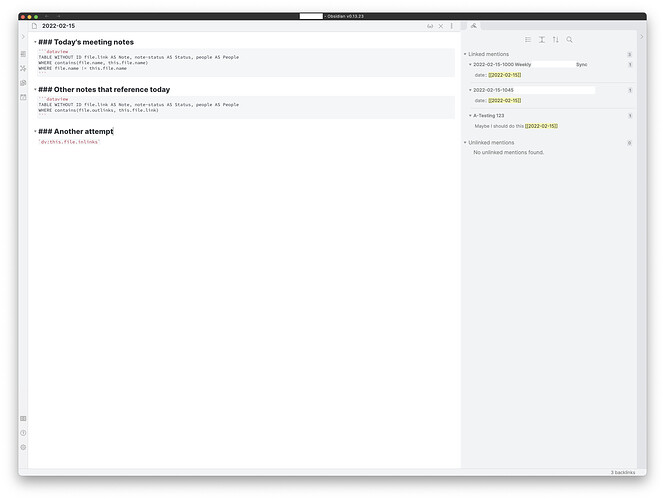Open help icon in left ribbon

(23, 433)
